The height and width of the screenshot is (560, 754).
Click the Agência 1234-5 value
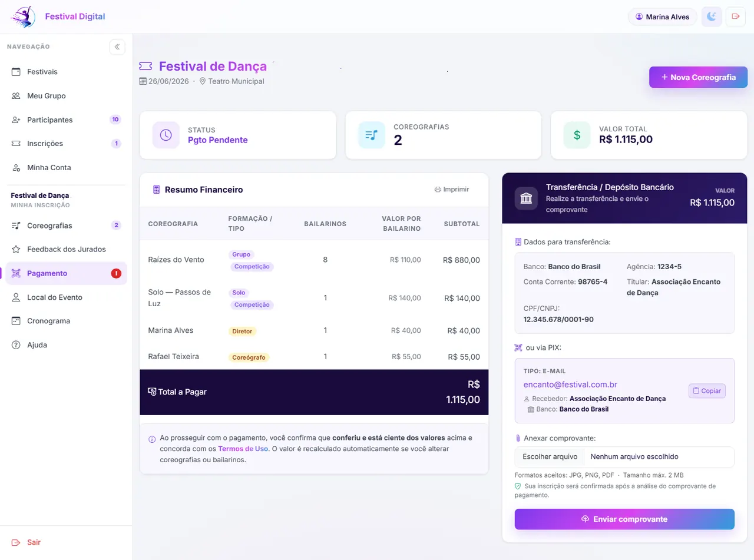click(x=670, y=267)
